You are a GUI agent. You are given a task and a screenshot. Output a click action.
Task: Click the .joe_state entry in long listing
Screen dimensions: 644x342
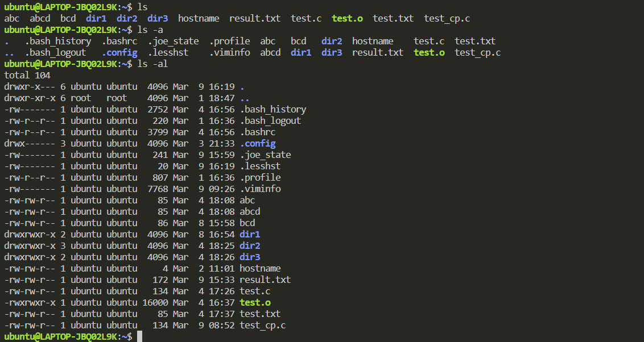coord(265,155)
